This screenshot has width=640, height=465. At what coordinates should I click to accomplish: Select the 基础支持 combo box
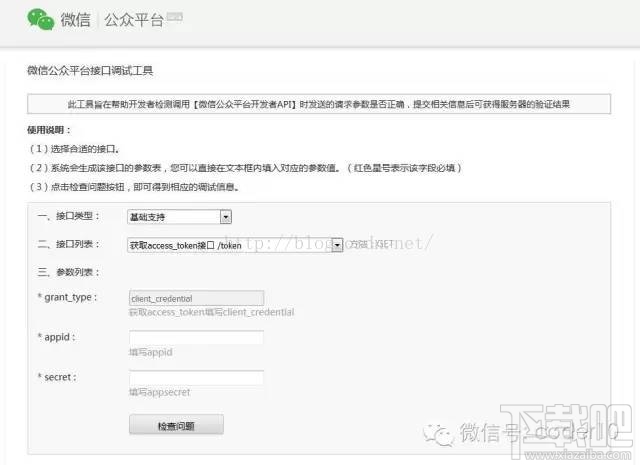pyautogui.click(x=180, y=217)
